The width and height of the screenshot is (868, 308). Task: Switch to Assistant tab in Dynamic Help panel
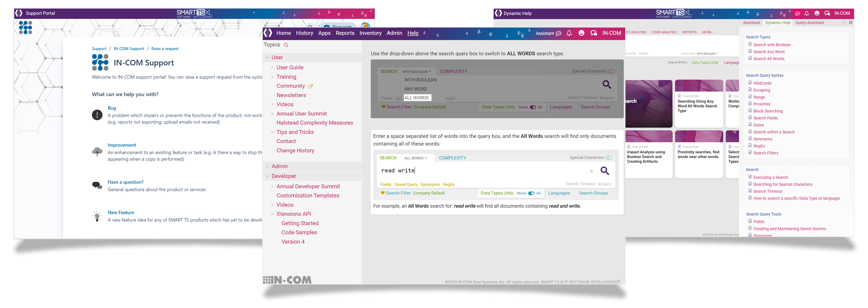point(751,23)
